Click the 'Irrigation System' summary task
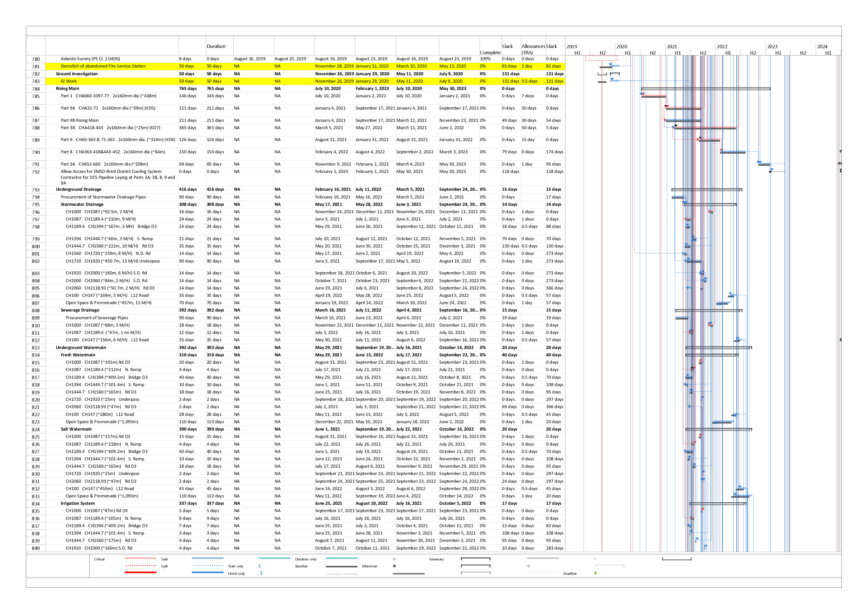Screen dimensions: 868x614 tap(78, 503)
